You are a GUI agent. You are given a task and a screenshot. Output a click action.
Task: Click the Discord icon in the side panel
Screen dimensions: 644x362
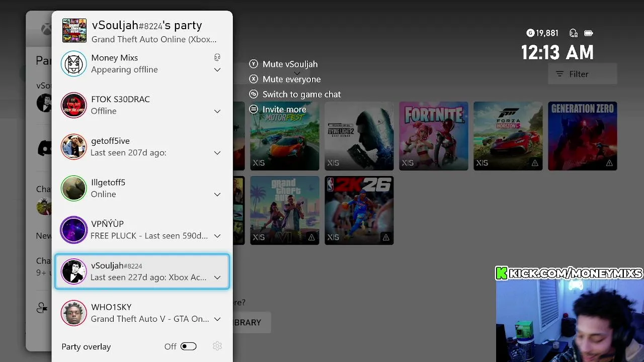pyautogui.click(x=44, y=148)
